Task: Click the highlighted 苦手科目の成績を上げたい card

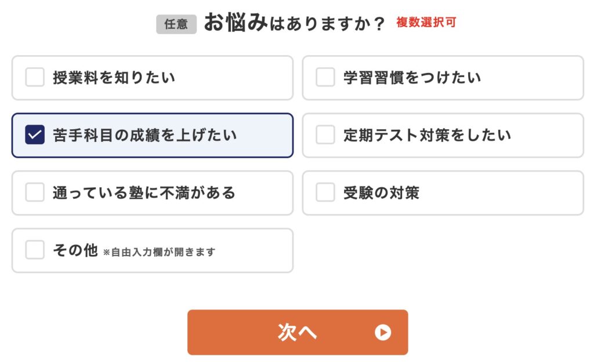Action: coord(152,135)
